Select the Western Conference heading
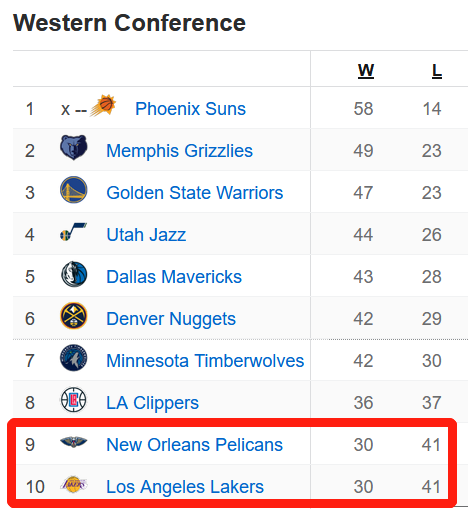 (129, 23)
